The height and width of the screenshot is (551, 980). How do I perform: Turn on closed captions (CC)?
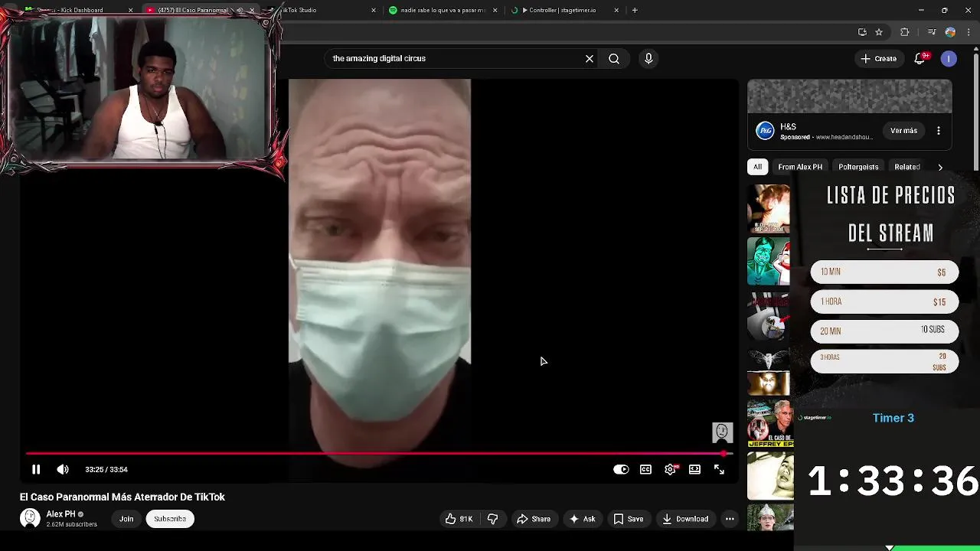pos(645,469)
